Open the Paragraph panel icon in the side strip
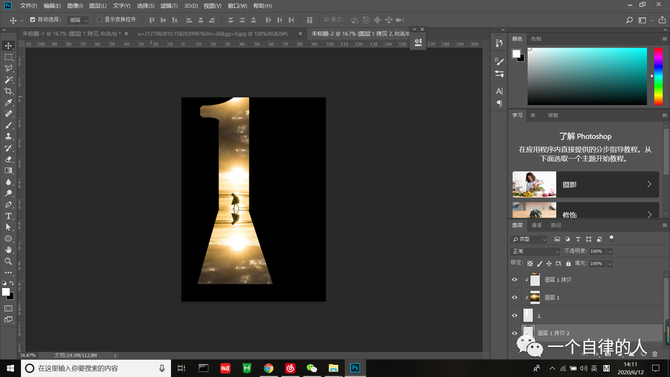 (499, 103)
